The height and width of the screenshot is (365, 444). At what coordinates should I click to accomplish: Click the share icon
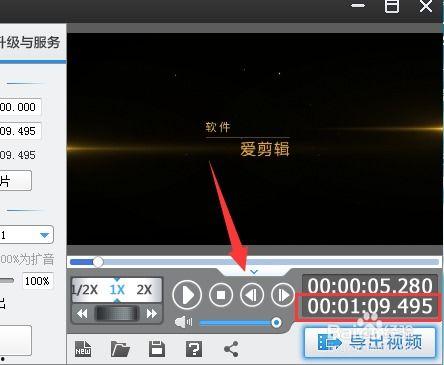tap(231, 349)
